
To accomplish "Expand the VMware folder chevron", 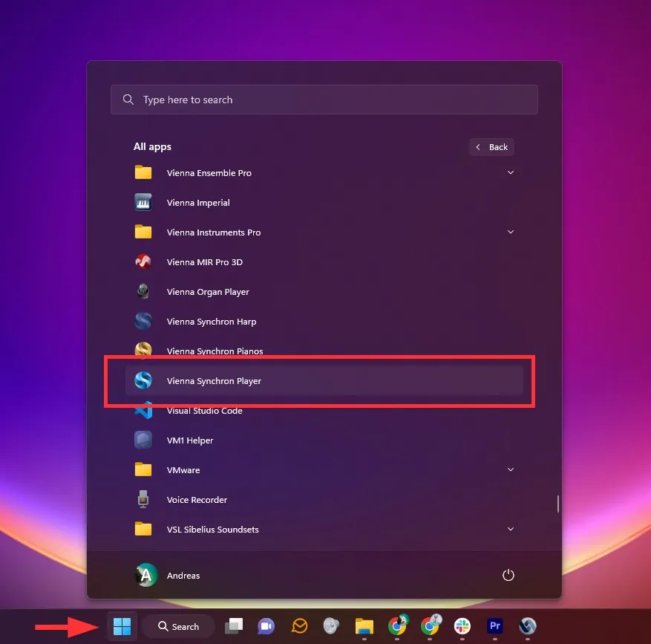I will pos(510,470).
